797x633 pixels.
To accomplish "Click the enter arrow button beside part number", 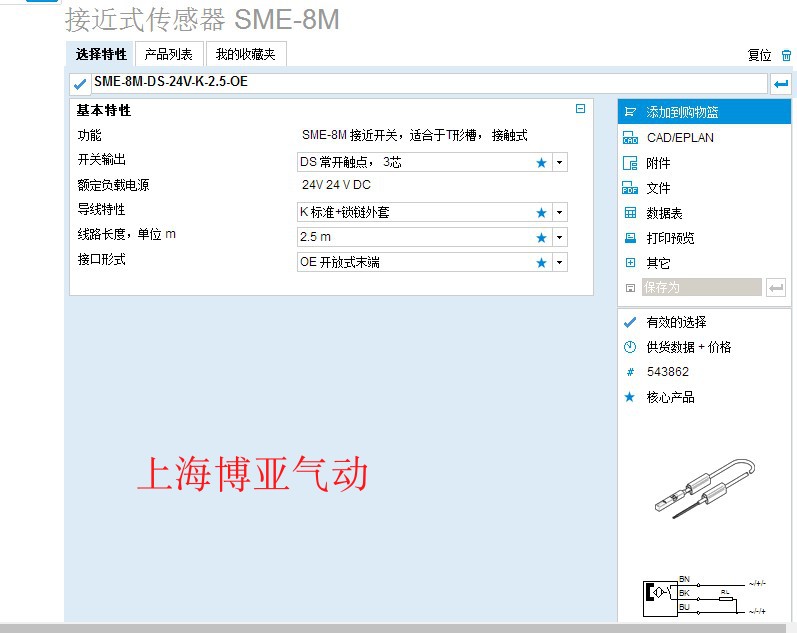I will [780, 84].
